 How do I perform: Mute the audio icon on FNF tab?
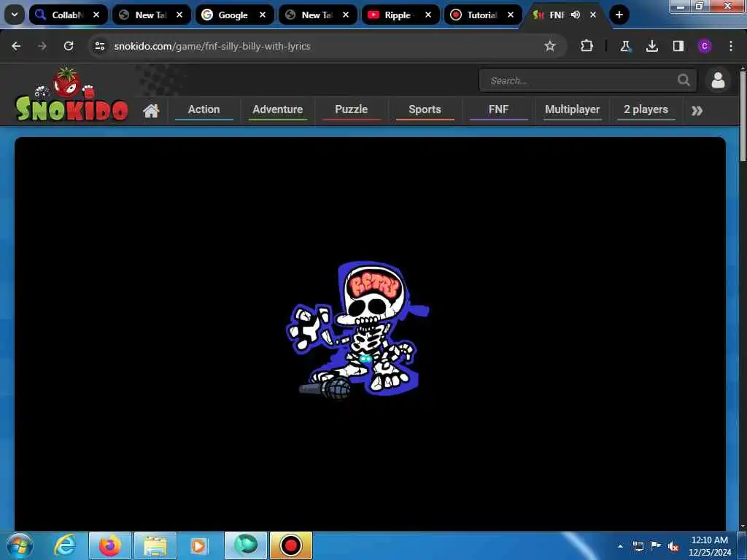tap(576, 15)
